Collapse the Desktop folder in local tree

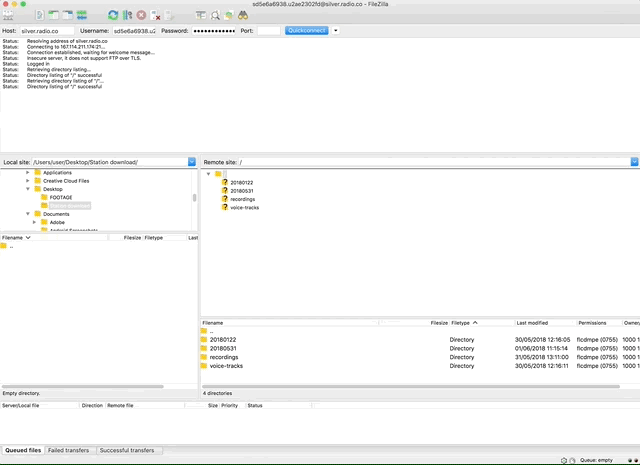pos(28,189)
